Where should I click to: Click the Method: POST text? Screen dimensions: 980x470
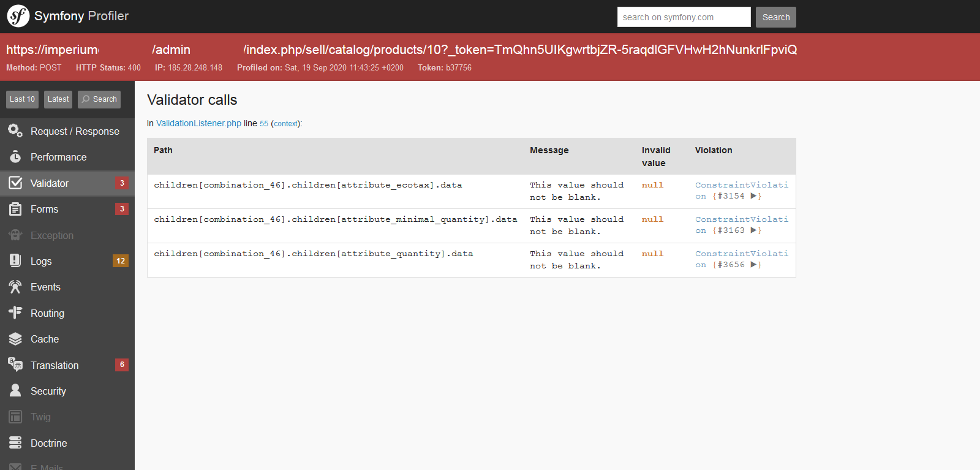(34, 67)
